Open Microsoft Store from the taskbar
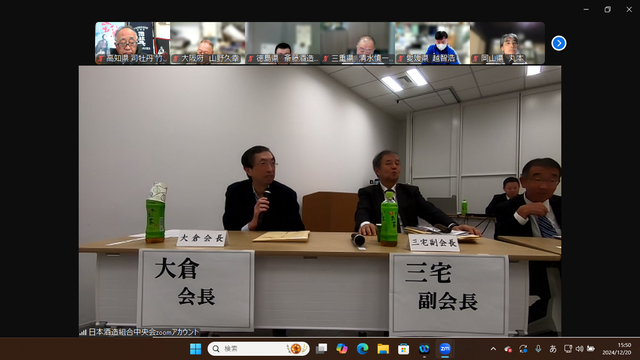This screenshot has width=640, height=360. 404,349
